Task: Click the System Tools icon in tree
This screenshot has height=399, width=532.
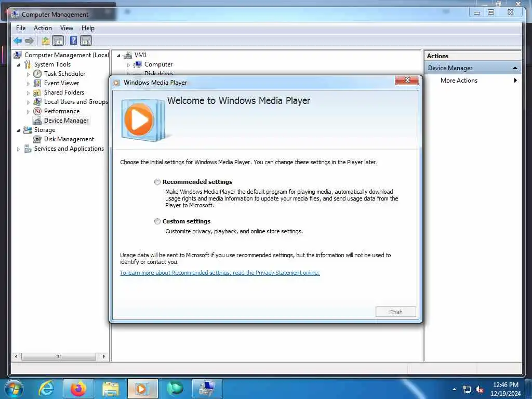Action: (28, 64)
